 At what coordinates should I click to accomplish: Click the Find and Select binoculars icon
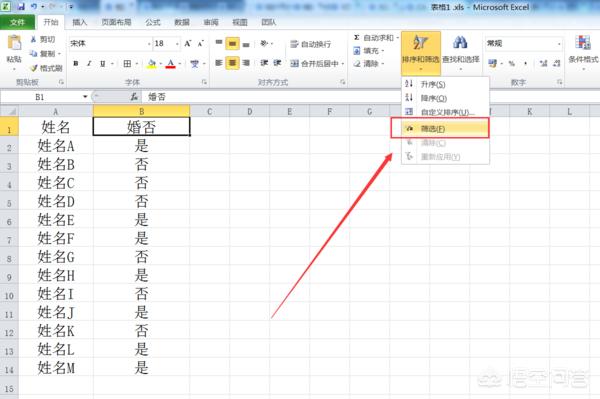click(x=460, y=42)
